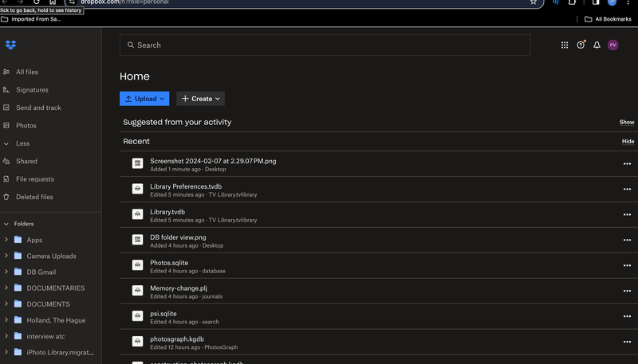638x364 pixels.
Task: Open more options for Photos.sqlite
Action: [x=627, y=265]
